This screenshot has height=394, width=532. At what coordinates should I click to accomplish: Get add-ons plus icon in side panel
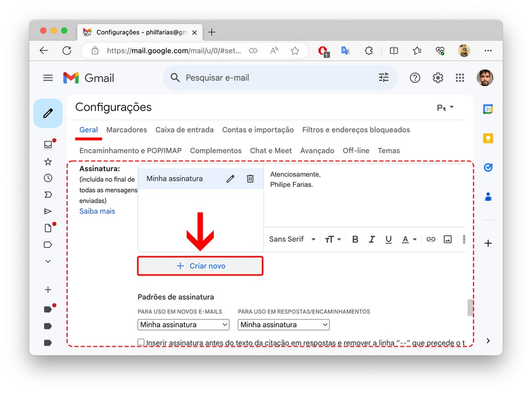tap(488, 243)
